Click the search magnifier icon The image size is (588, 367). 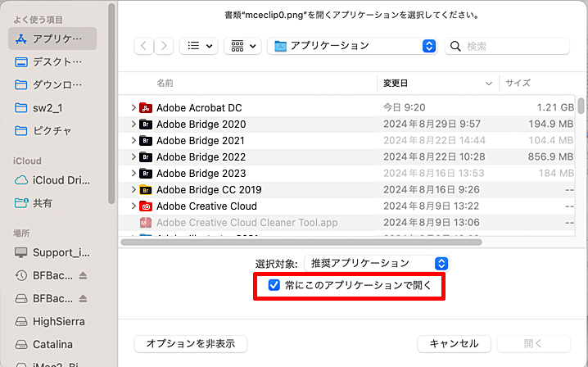coord(455,46)
